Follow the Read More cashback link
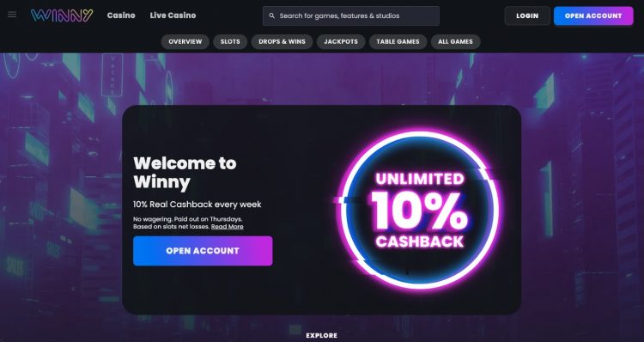The image size is (644, 342). (x=228, y=227)
